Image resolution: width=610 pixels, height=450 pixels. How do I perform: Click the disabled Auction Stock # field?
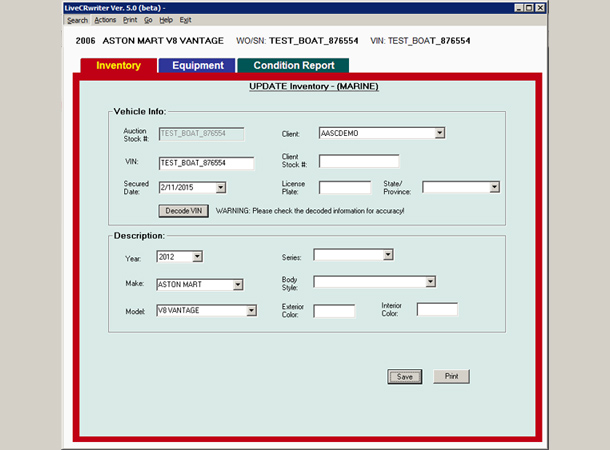pos(202,134)
